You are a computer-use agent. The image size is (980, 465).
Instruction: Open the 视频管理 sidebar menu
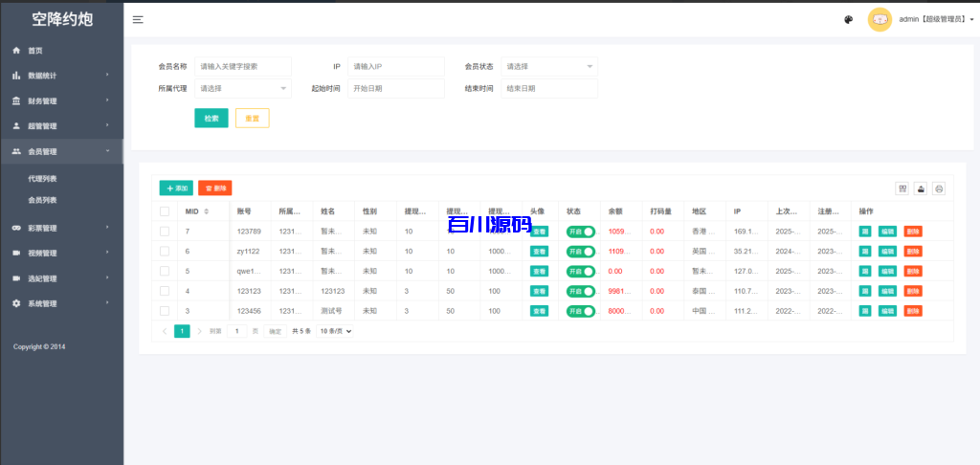click(61, 254)
